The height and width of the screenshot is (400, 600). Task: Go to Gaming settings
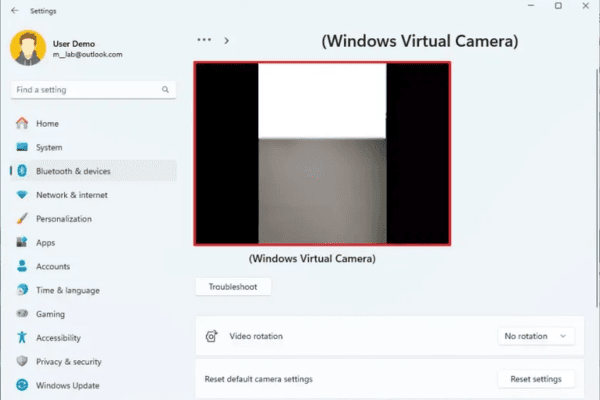[x=93, y=313]
